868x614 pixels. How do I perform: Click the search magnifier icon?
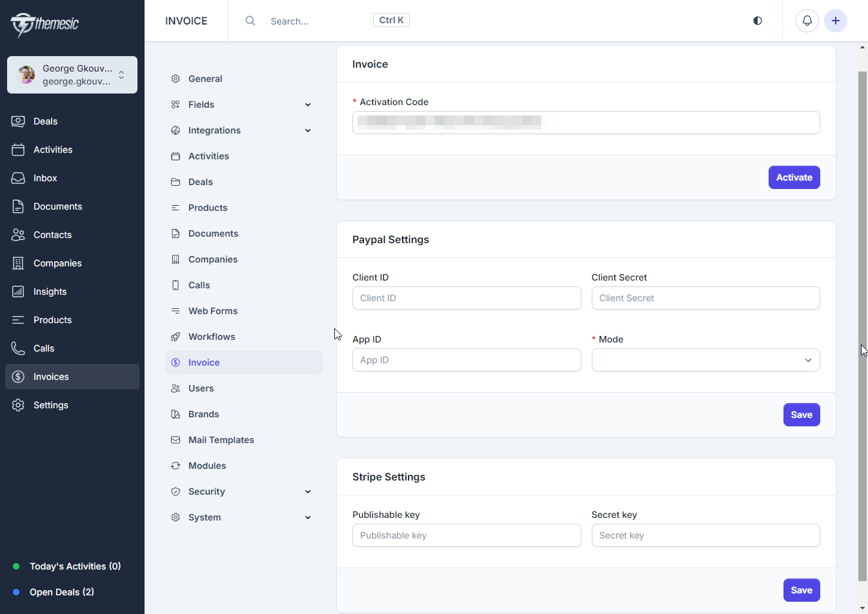coord(250,20)
